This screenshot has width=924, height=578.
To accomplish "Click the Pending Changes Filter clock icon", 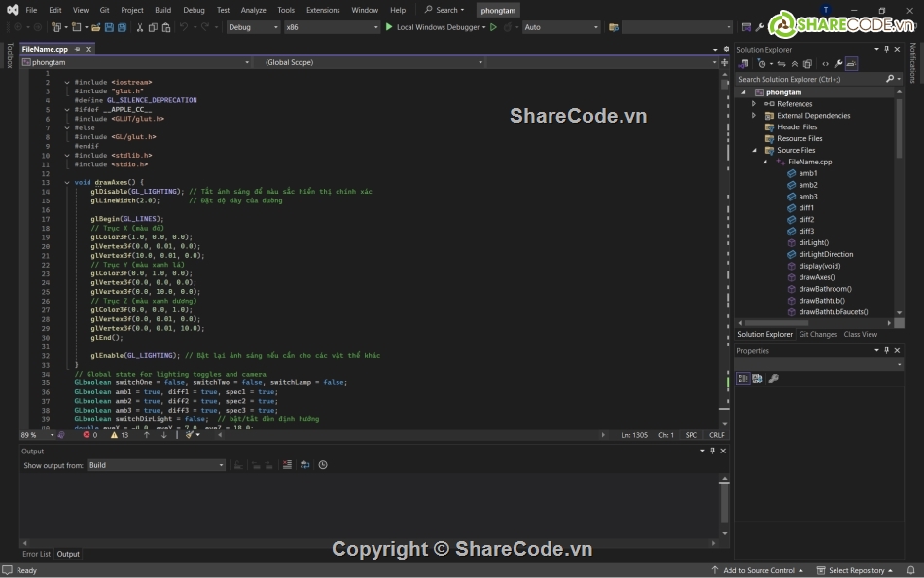I will [x=762, y=63].
